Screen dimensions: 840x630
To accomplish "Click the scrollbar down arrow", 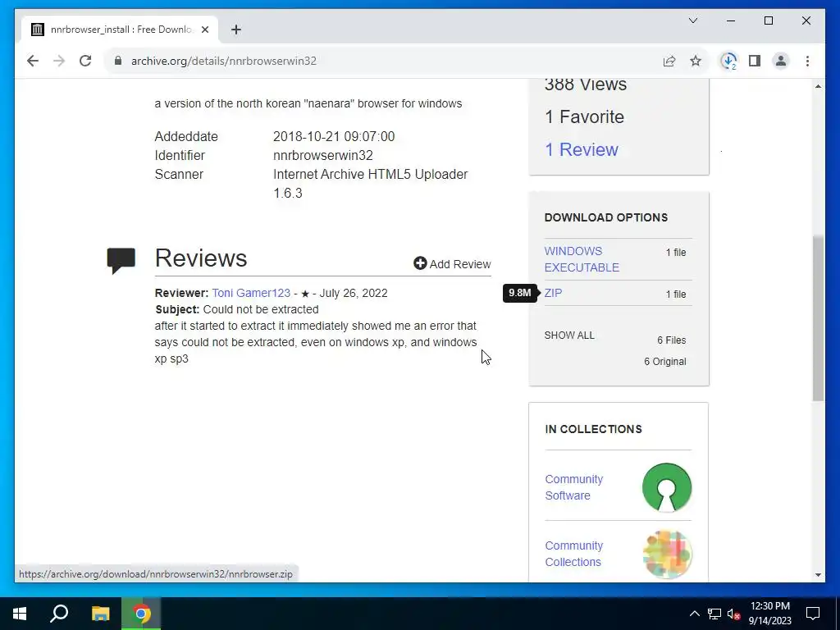I will pos(818,575).
